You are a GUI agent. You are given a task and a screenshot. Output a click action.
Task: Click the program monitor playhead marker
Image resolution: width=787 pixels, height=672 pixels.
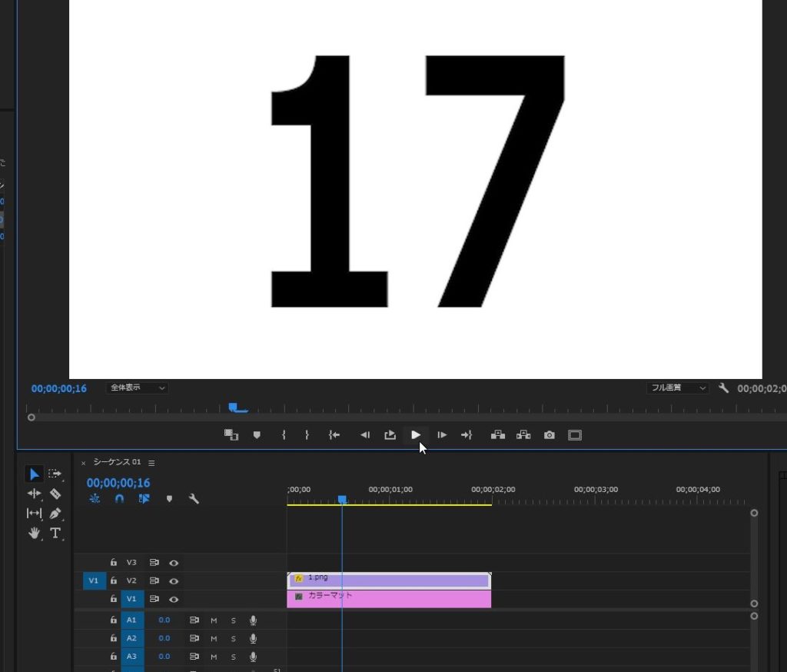[237, 408]
